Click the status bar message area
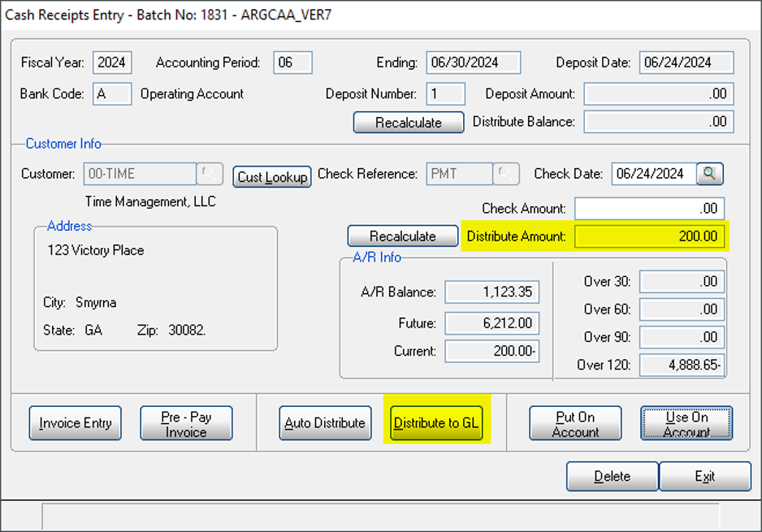 point(380,517)
